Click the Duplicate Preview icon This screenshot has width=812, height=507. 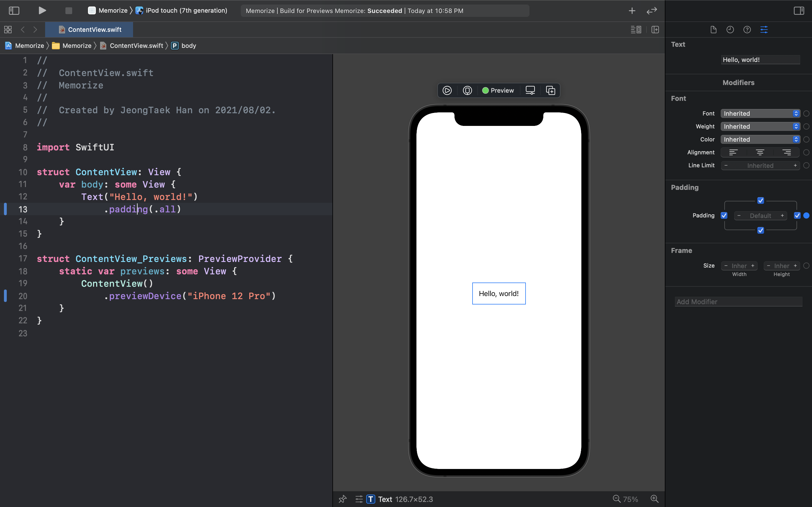[550, 90]
